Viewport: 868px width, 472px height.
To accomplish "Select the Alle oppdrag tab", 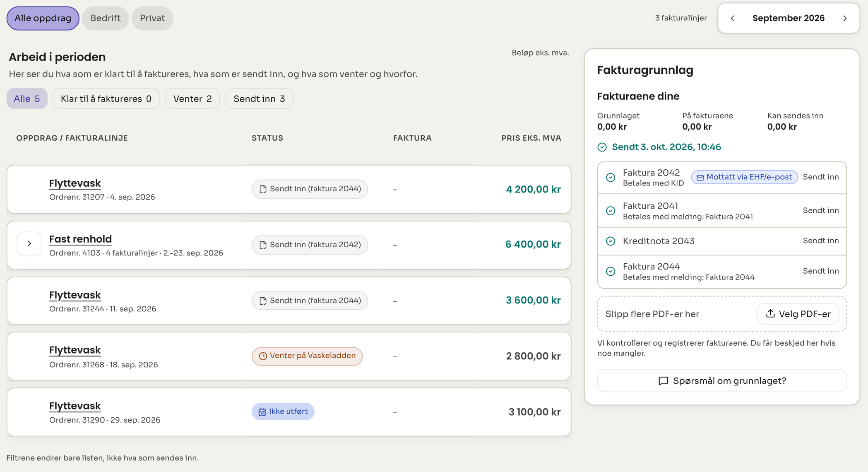I will (43, 18).
